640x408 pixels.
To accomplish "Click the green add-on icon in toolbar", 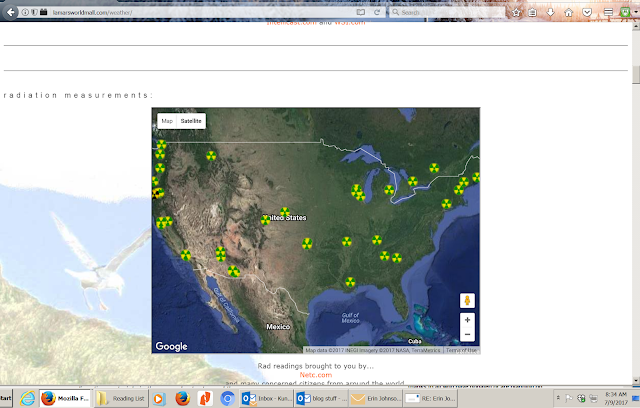I will [625, 13].
